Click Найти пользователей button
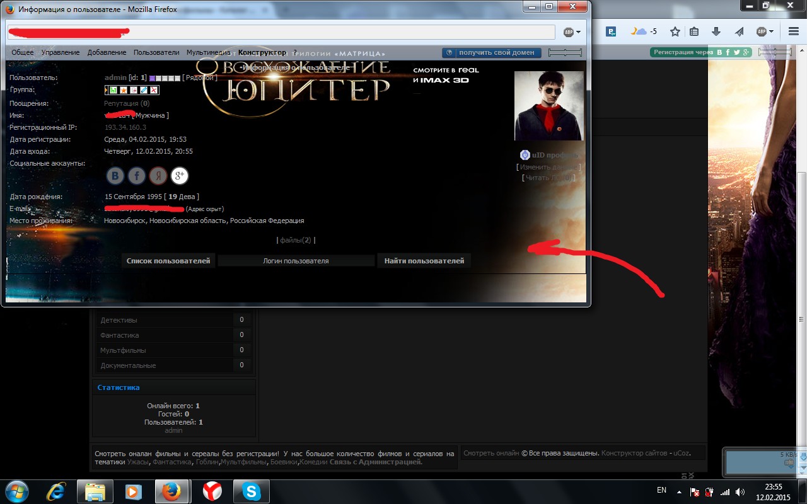The image size is (812, 504). click(424, 261)
